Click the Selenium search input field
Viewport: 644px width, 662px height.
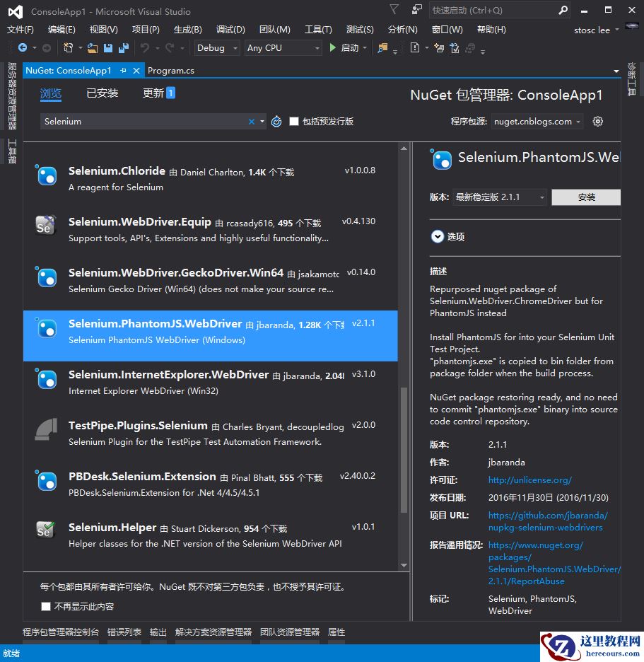tap(144, 122)
